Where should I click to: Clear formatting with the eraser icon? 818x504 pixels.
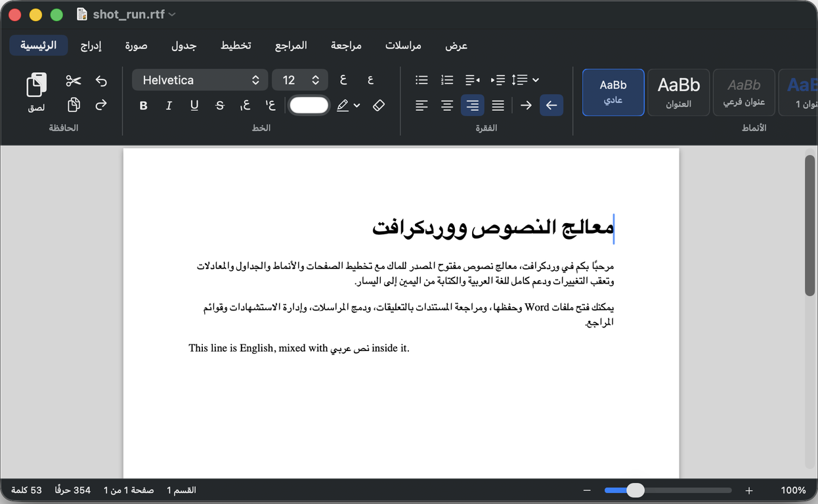click(379, 106)
